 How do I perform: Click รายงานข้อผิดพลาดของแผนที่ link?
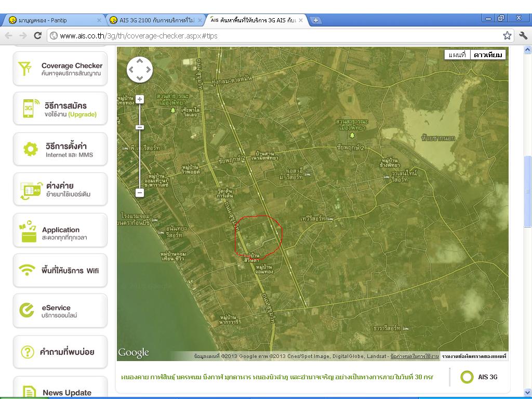coord(474,356)
